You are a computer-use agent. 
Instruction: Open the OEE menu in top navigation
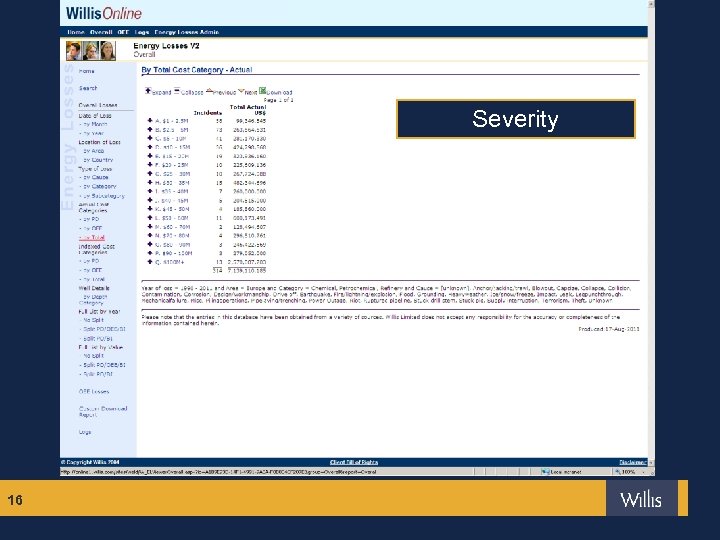pos(123,32)
